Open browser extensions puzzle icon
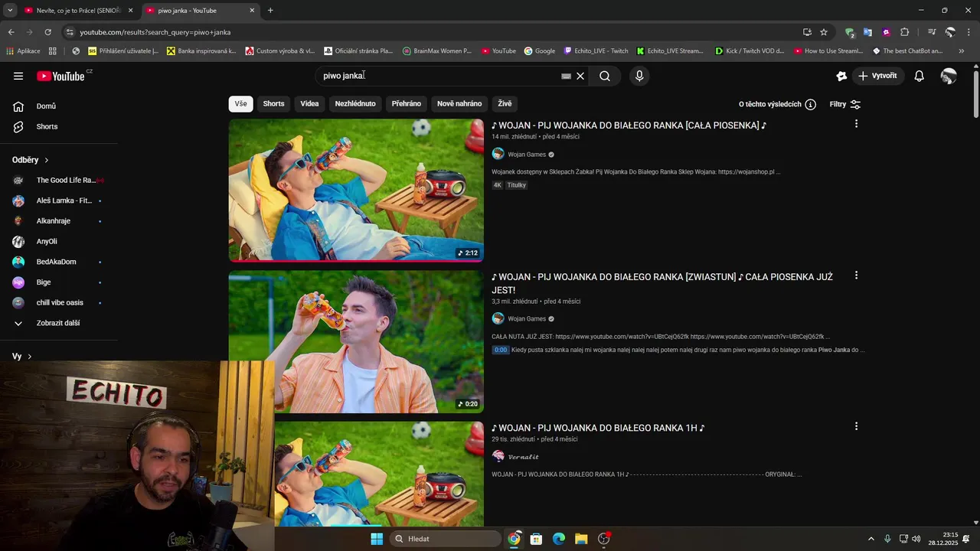 904,32
